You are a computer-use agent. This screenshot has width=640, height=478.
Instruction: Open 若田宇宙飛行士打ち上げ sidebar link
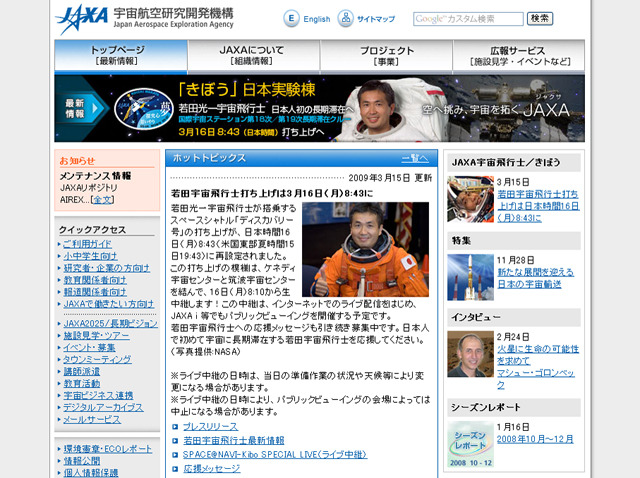click(538, 206)
